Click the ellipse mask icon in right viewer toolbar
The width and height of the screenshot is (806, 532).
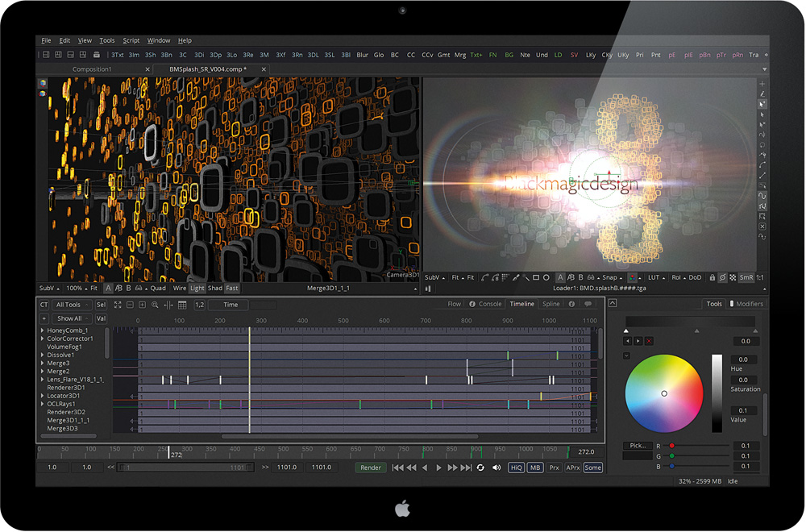click(x=546, y=277)
